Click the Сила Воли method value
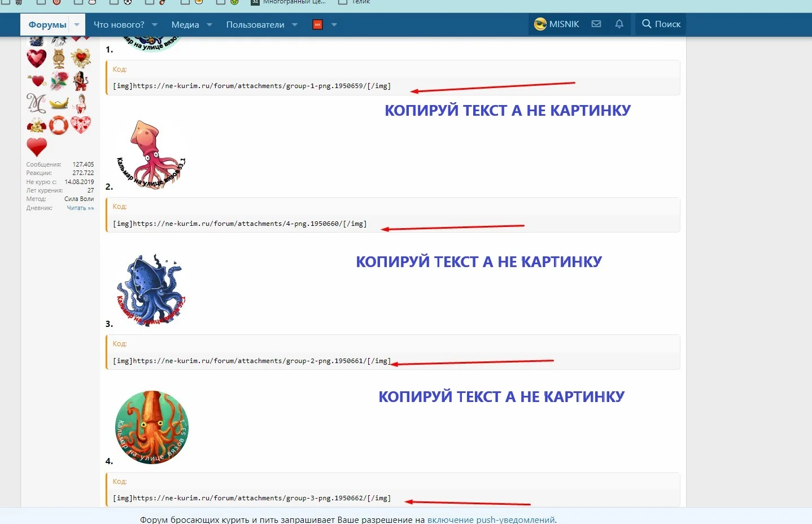 [x=79, y=199]
